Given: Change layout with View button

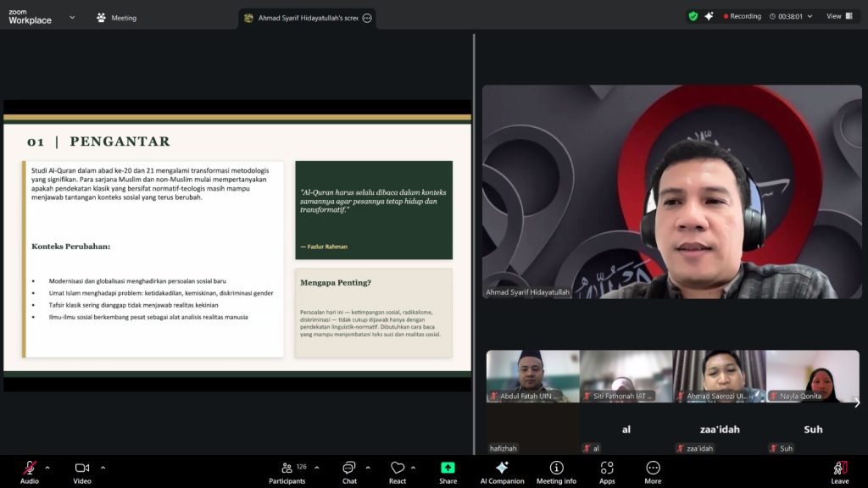Looking at the screenshot, I should click(839, 16).
